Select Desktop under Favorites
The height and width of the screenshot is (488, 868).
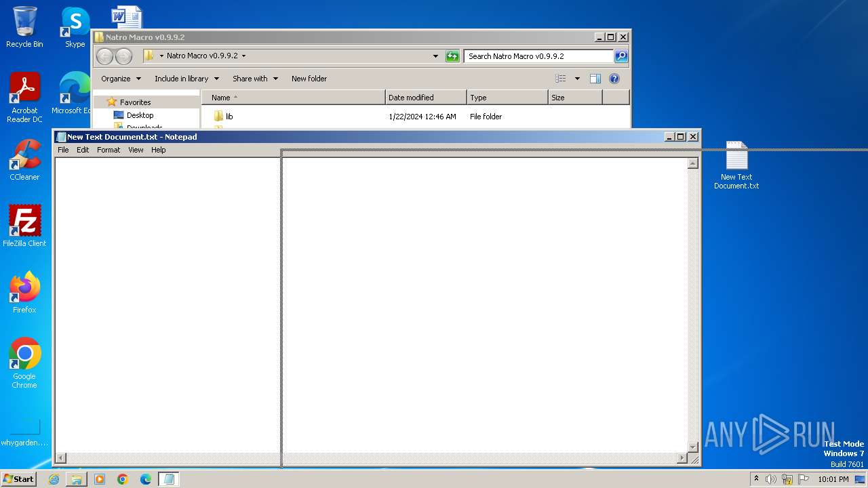140,115
